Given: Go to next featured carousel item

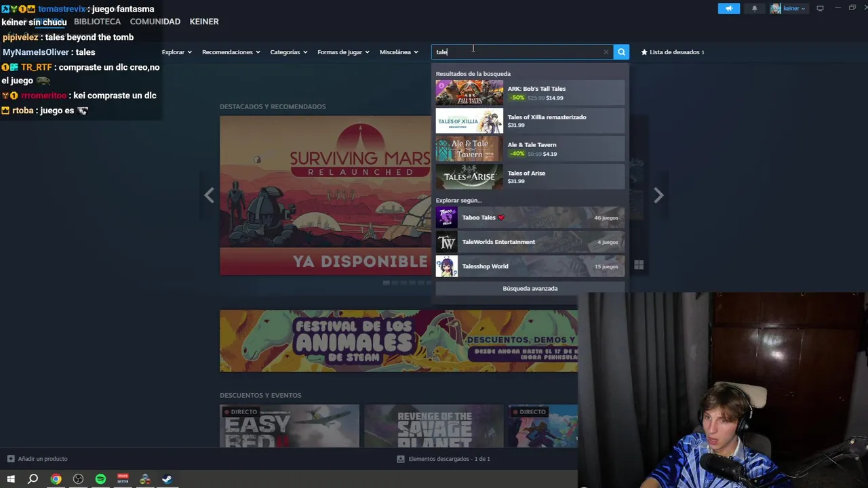Looking at the screenshot, I should pyautogui.click(x=658, y=195).
